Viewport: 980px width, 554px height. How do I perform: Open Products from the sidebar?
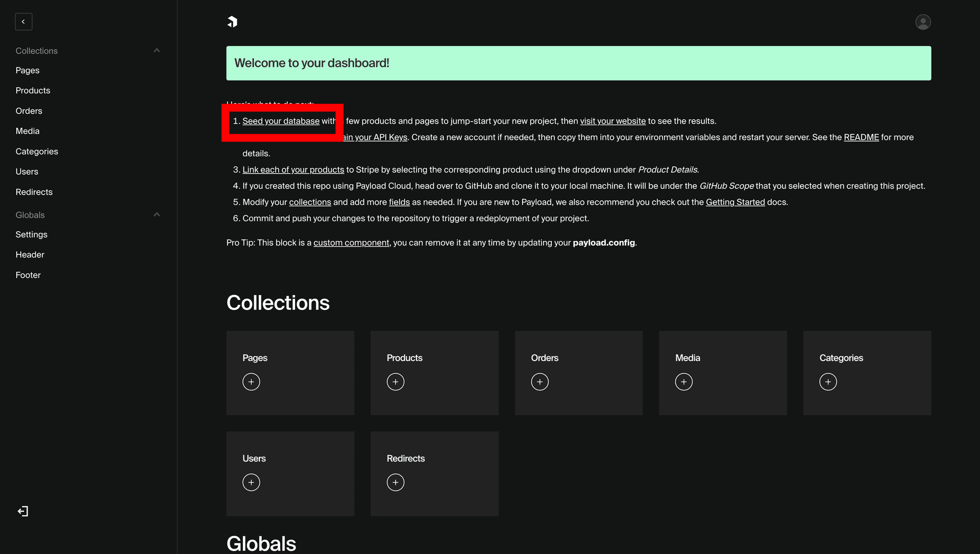point(33,90)
